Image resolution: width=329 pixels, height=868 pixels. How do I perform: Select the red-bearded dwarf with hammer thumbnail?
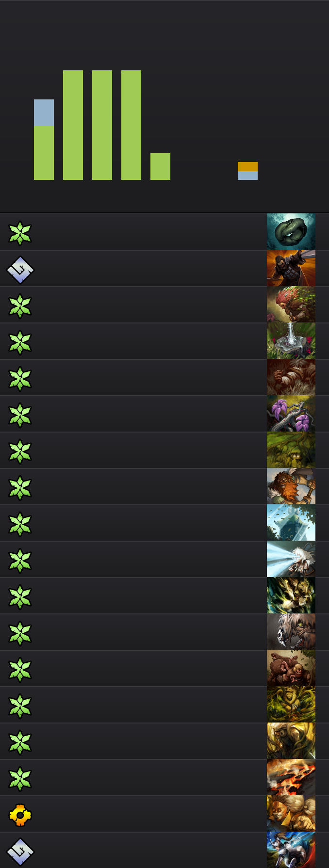pos(291,486)
